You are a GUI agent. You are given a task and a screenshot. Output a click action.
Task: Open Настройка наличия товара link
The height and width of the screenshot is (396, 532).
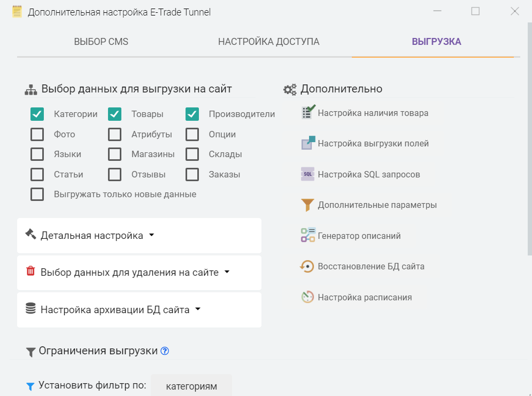(373, 113)
